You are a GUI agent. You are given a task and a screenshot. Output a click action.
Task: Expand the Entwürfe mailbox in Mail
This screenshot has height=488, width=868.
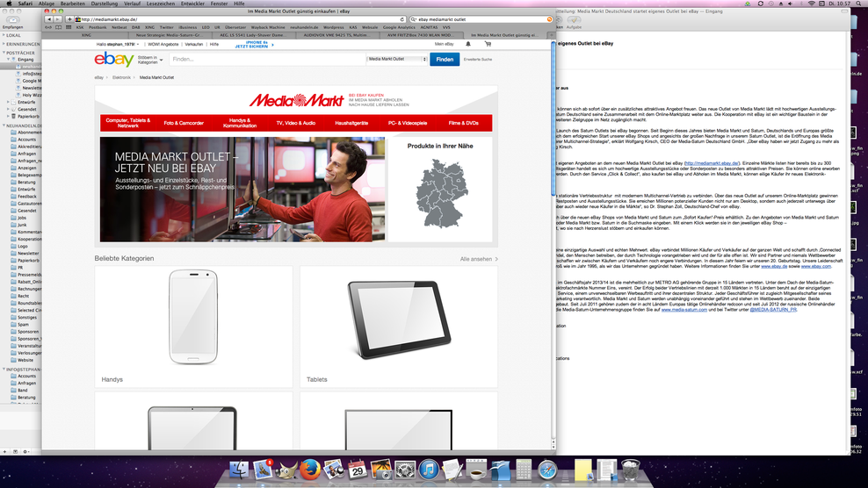pyautogui.click(x=8, y=102)
